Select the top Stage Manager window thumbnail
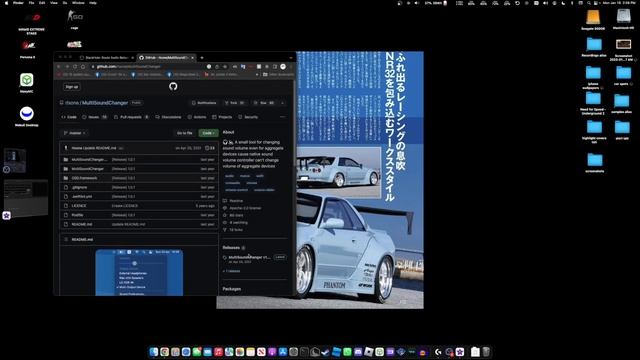The image size is (640, 360). [15, 160]
